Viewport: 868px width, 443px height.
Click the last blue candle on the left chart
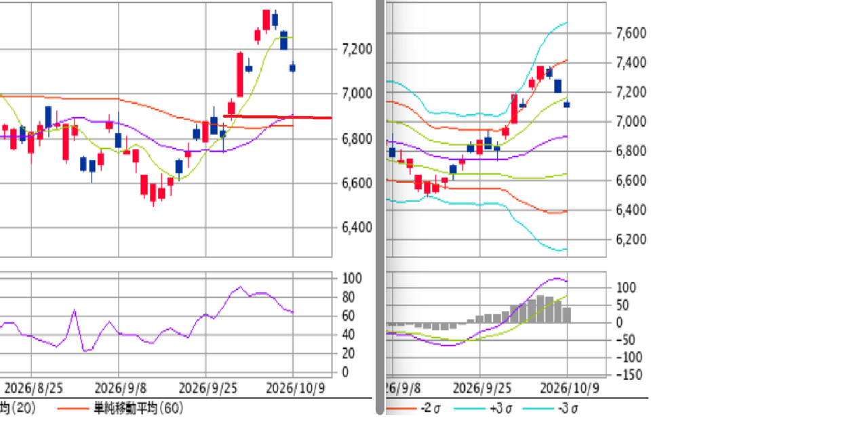tap(292, 67)
